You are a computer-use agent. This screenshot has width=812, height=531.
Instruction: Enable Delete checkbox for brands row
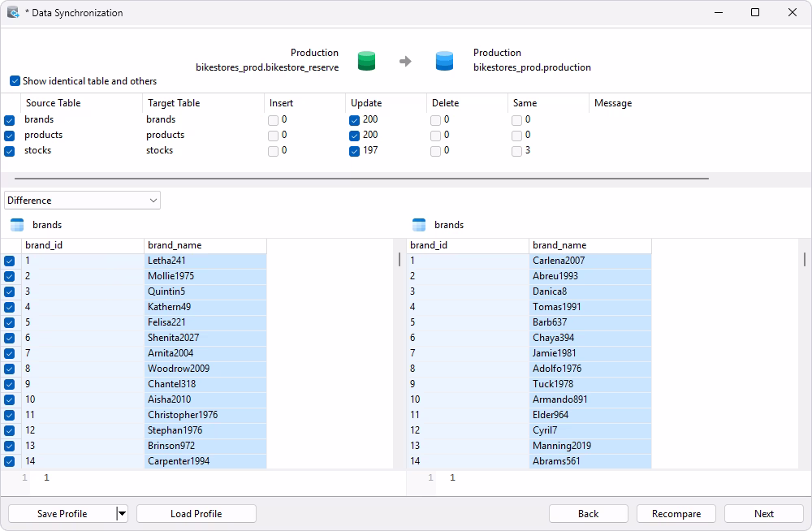(435, 120)
